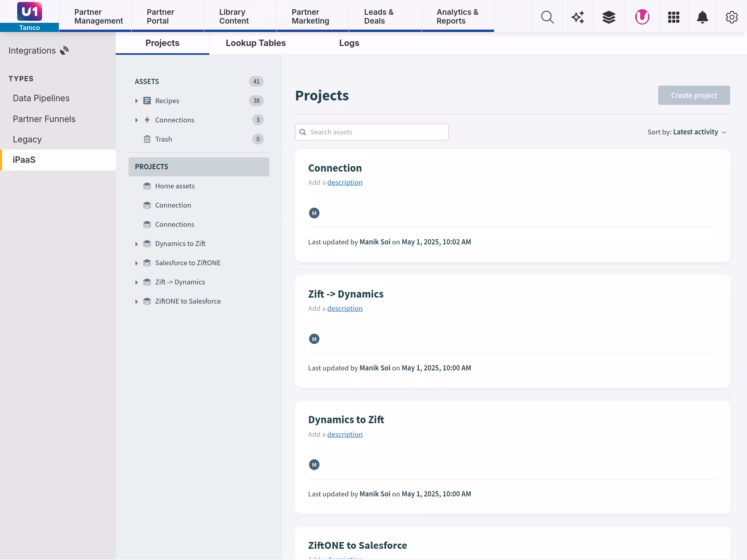The width and height of the screenshot is (747, 560).
Task: Select iPaaS type
Action: pyautogui.click(x=58, y=160)
